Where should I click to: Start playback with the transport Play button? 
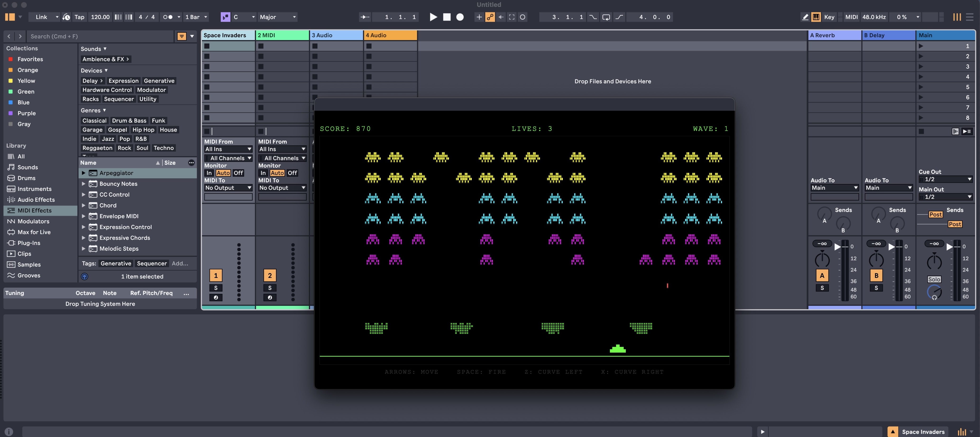pyautogui.click(x=433, y=17)
